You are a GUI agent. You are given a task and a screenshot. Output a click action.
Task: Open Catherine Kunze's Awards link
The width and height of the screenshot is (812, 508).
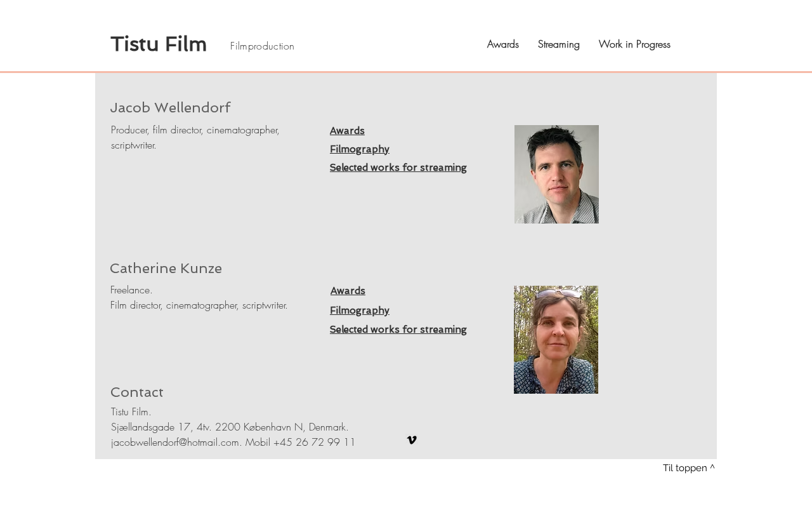(348, 291)
